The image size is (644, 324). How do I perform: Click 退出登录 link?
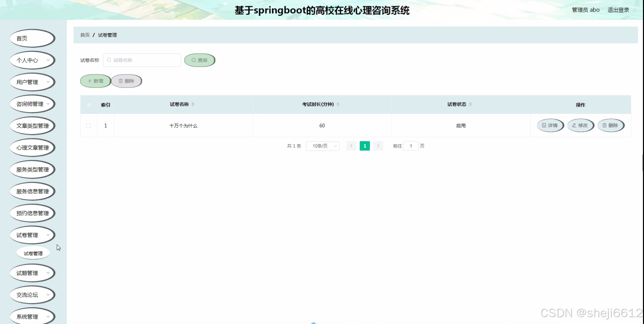click(618, 10)
